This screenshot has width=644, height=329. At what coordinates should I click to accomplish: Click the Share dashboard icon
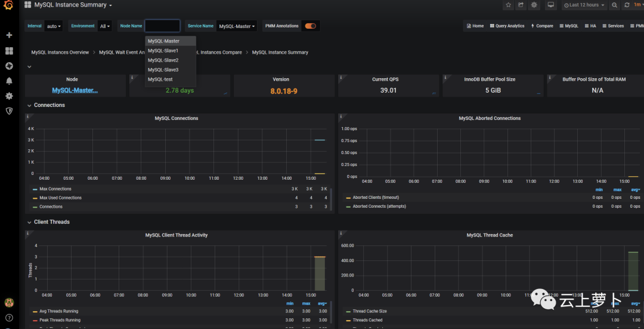click(521, 5)
